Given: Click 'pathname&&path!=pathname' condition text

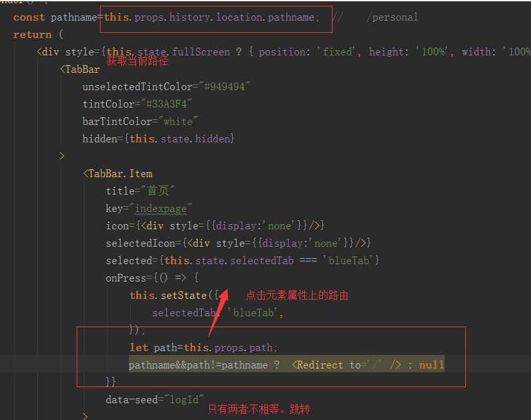Looking at the screenshot, I should point(198,365).
